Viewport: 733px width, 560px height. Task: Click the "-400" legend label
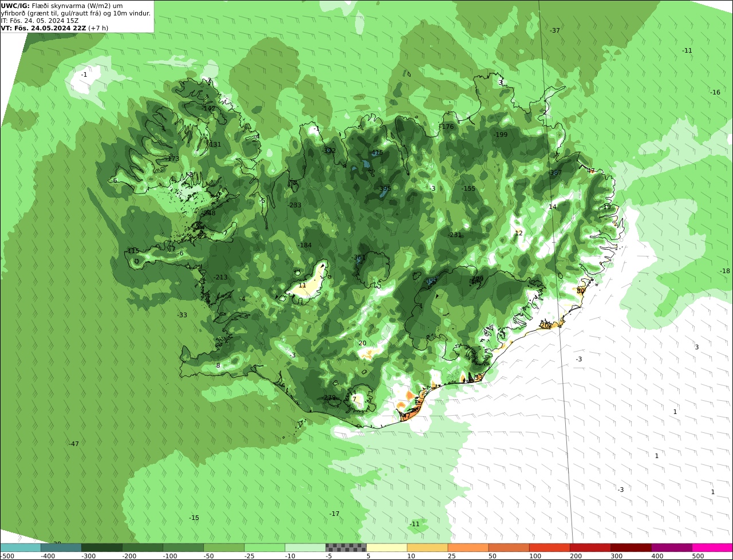pyautogui.click(x=48, y=556)
